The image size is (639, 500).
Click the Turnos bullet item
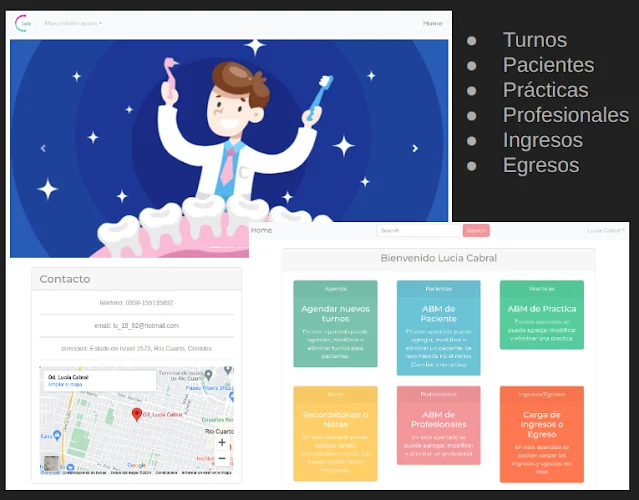click(535, 40)
